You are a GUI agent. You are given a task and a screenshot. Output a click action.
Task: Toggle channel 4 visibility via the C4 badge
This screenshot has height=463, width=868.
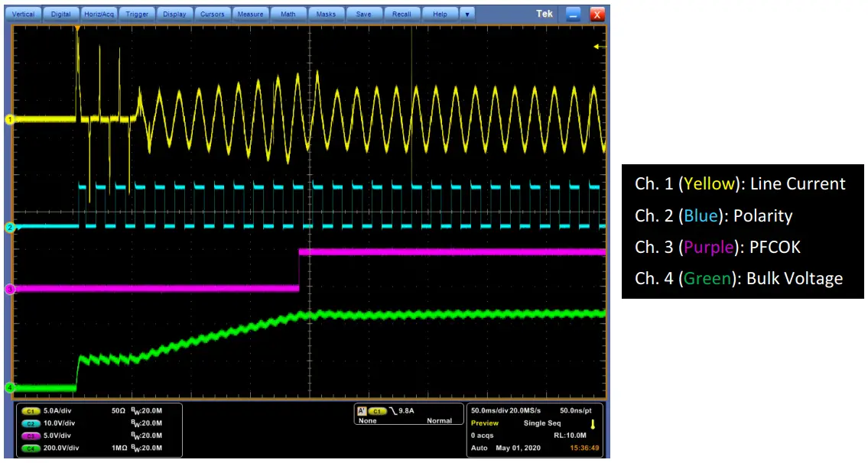click(32, 448)
